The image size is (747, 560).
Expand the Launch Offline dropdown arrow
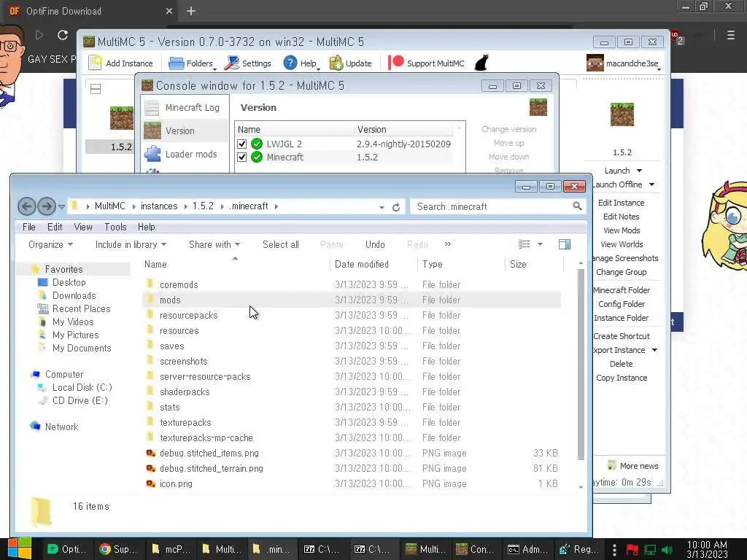pos(651,184)
